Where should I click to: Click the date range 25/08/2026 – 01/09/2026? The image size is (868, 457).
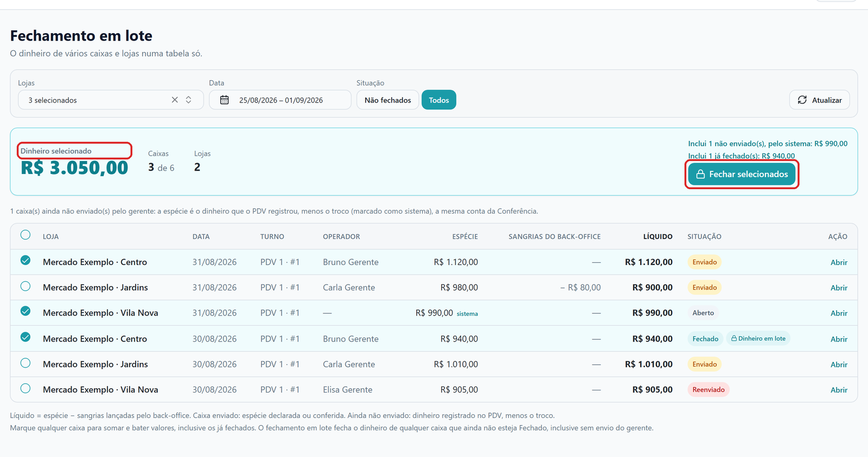[281, 100]
